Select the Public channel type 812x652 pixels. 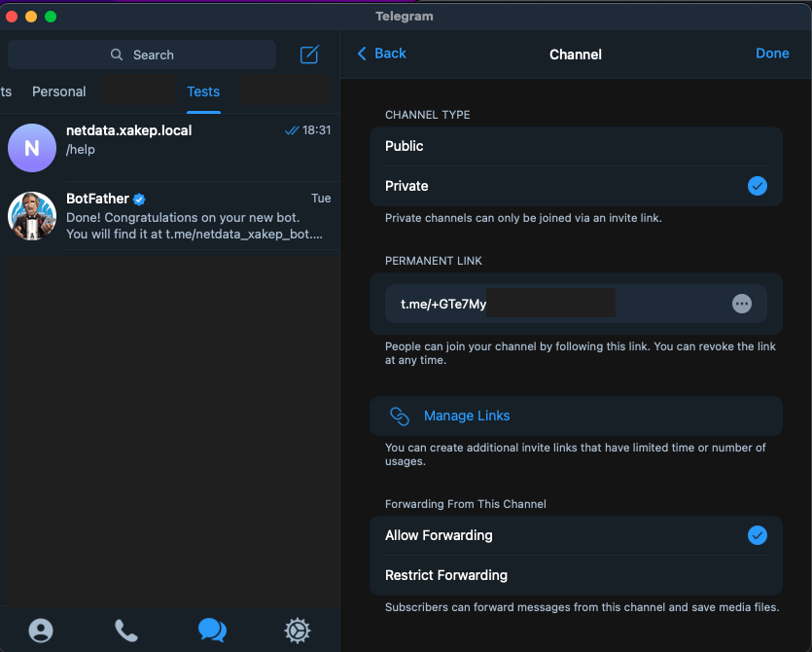click(x=576, y=146)
